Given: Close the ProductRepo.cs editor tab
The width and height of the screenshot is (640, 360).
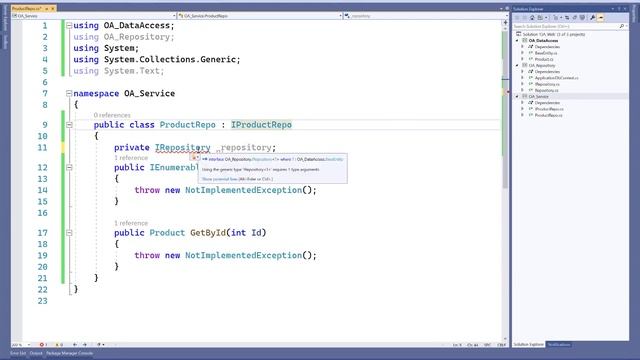Looking at the screenshot, I should [x=53, y=8].
